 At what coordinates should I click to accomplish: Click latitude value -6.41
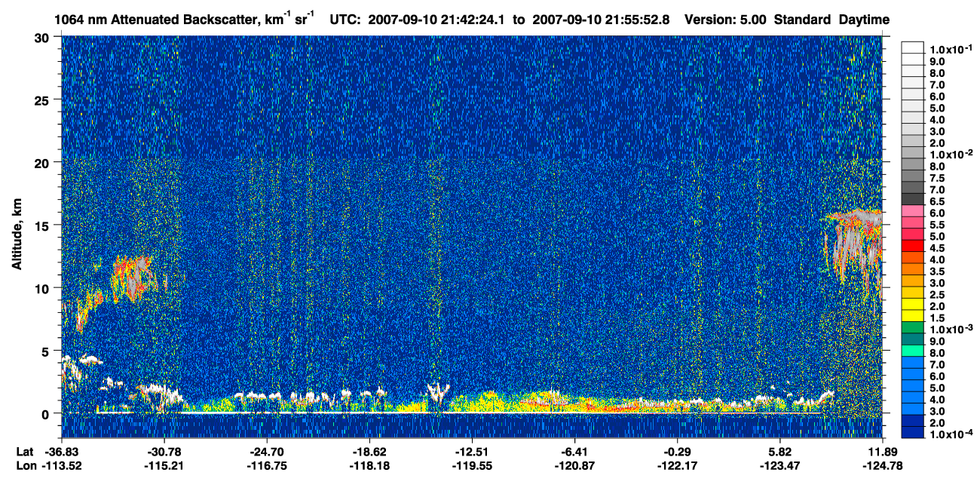pos(574,451)
